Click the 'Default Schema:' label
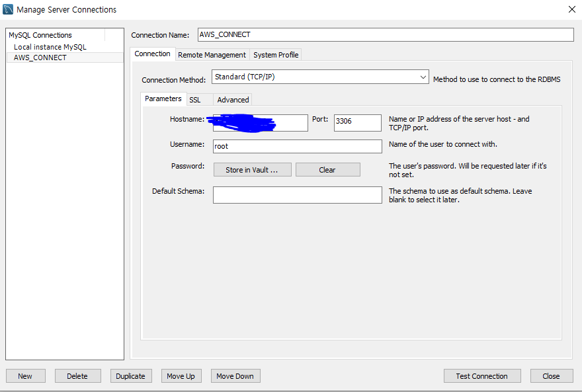Screen dimensions: 582x392 click(x=178, y=191)
